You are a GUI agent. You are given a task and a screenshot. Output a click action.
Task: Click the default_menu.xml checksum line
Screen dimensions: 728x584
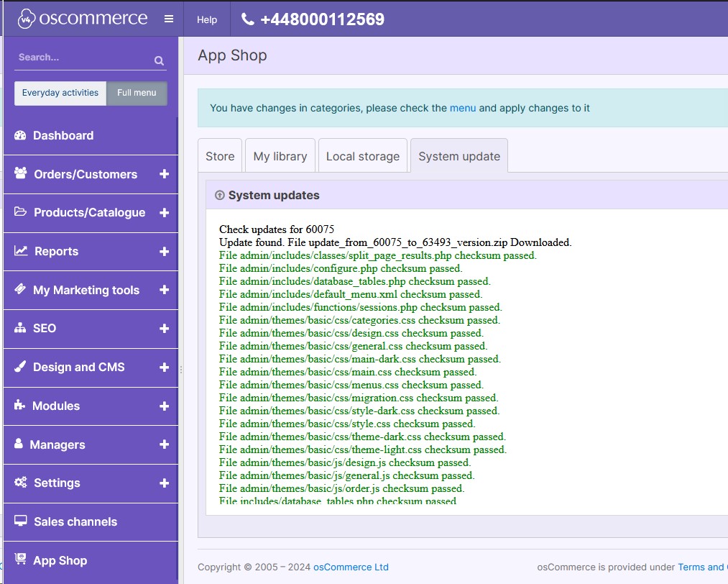351,294
